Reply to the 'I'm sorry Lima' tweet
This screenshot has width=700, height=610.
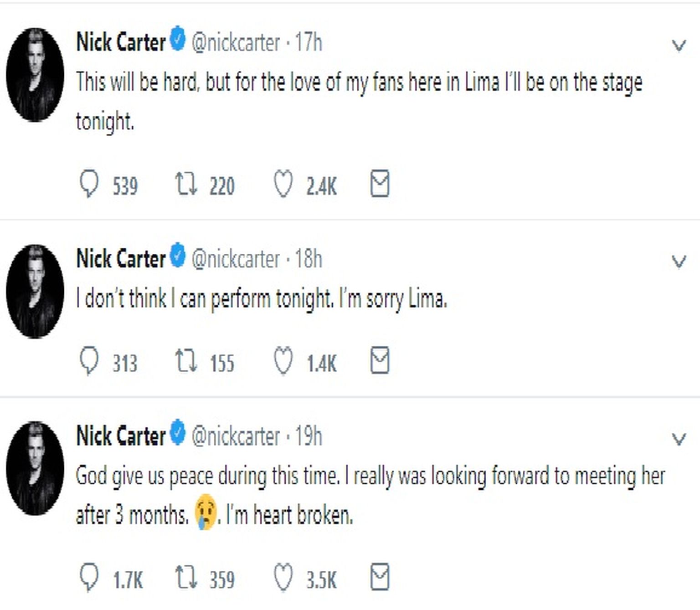pyautogui.click(x=89, y=361)
